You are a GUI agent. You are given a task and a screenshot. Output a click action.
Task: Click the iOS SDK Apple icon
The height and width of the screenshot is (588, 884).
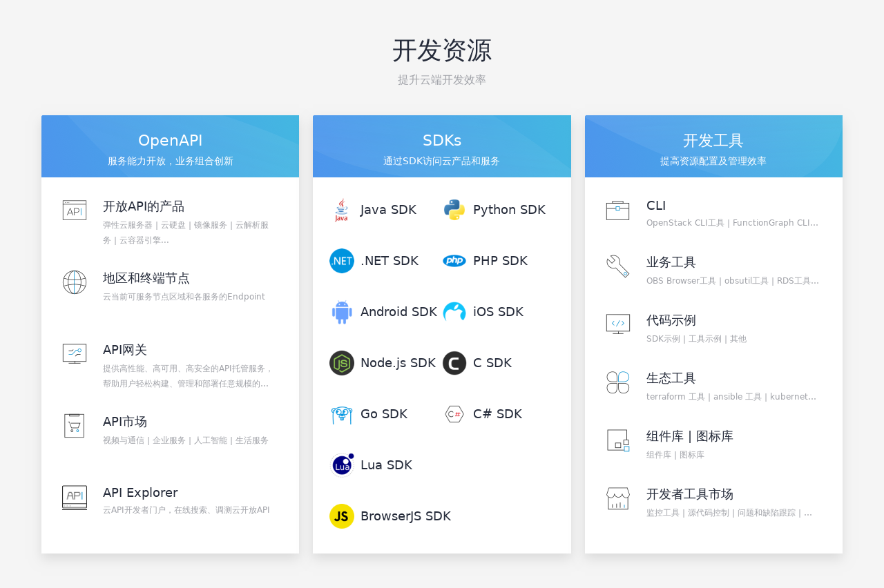click(454, 311)
